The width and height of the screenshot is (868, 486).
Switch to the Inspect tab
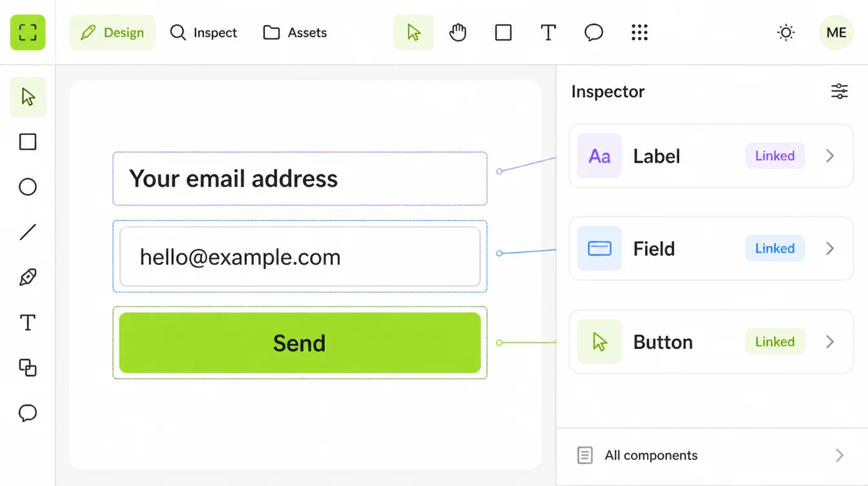(x=203, y=32)
